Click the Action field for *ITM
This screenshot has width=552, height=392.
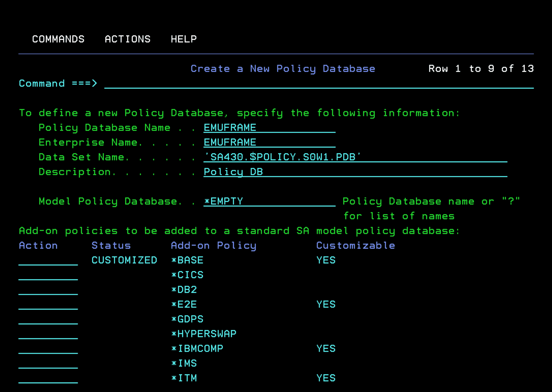[48, 378]
